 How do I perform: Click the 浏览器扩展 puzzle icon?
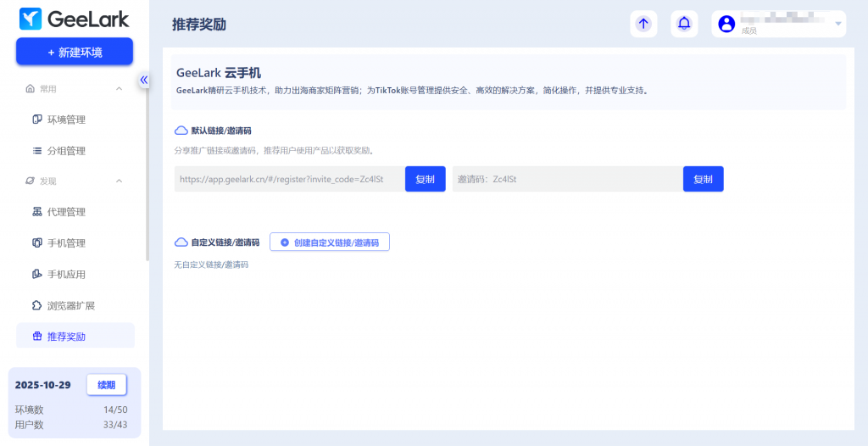point(37,305)
